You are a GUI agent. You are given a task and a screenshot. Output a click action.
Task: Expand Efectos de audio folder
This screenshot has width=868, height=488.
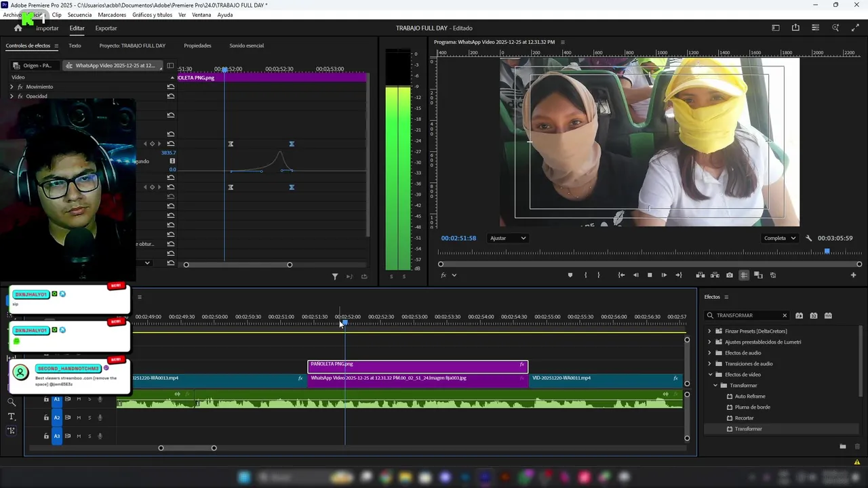tap(710, 353)
